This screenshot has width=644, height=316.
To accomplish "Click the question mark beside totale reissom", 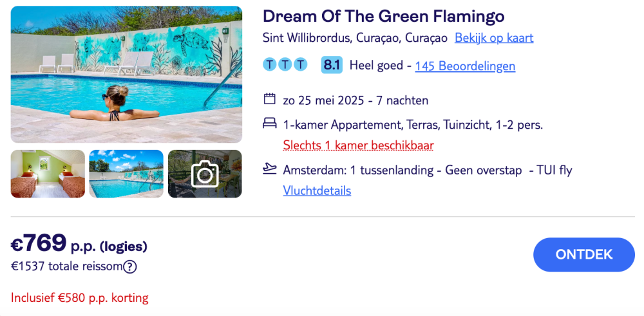I will (x=130, y=266).
